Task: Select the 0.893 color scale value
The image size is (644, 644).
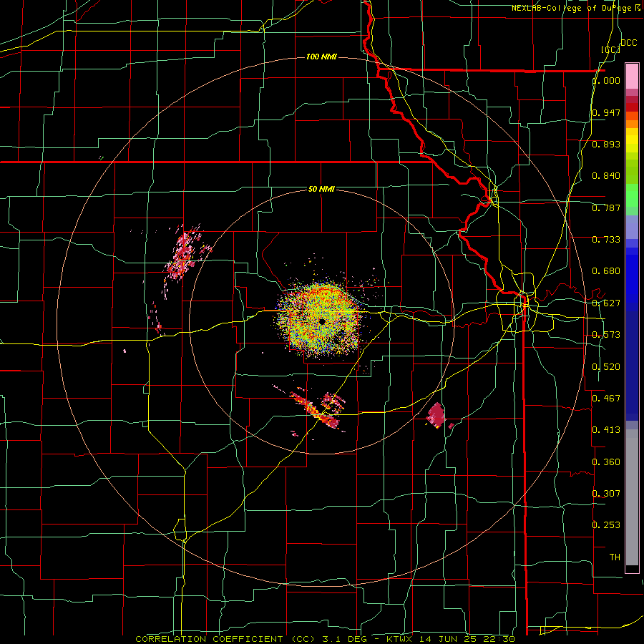Action: pyautogui.click(x=606, y=144)
